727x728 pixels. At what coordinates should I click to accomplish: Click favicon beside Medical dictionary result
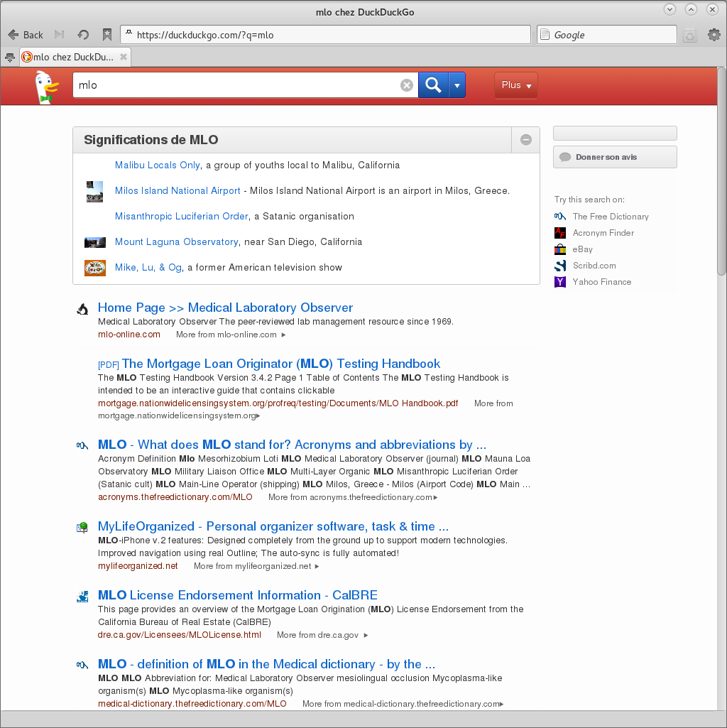pyautogui.click(x=82, y=665)
